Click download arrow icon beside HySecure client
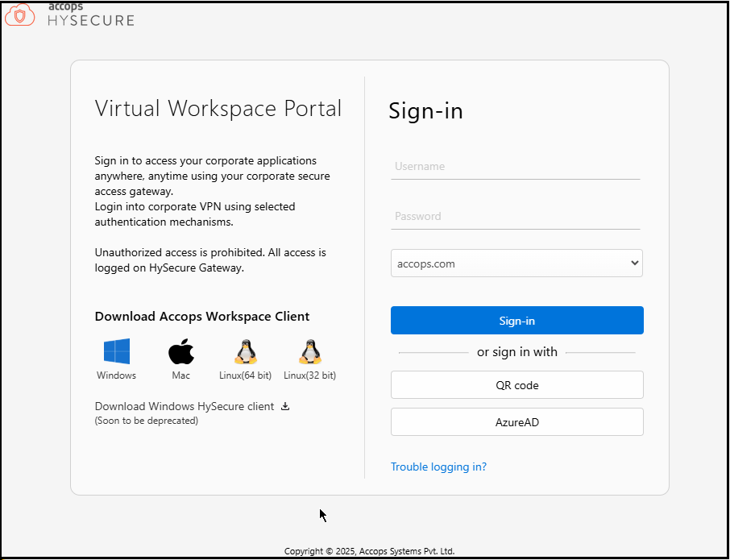730x560 pixels. (x=285, y=406)
